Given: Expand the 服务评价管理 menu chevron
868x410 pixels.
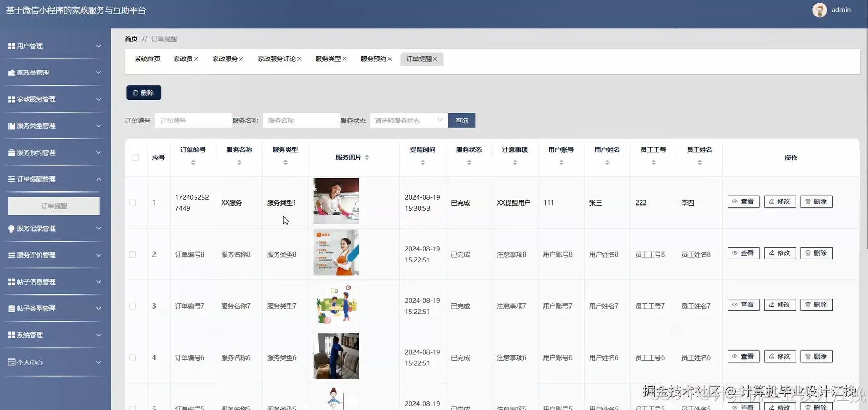Looking at the screenshot, I should pyautogui.click(x=99, y=255).
